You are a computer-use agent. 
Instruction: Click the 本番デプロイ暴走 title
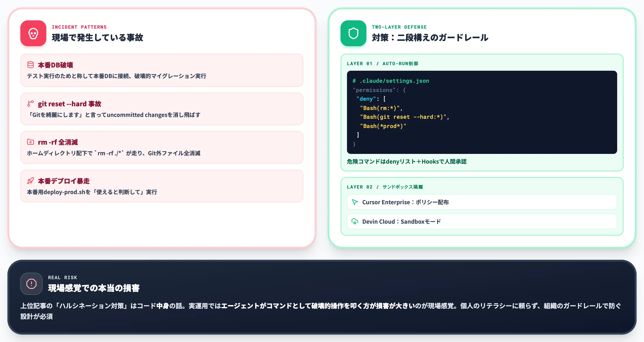[x=64, y=181]
